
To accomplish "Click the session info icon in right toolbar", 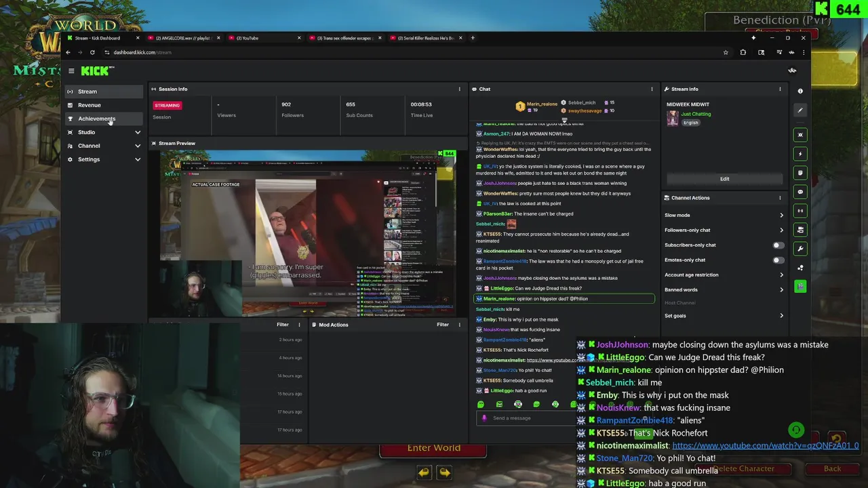I will (800, 211).
